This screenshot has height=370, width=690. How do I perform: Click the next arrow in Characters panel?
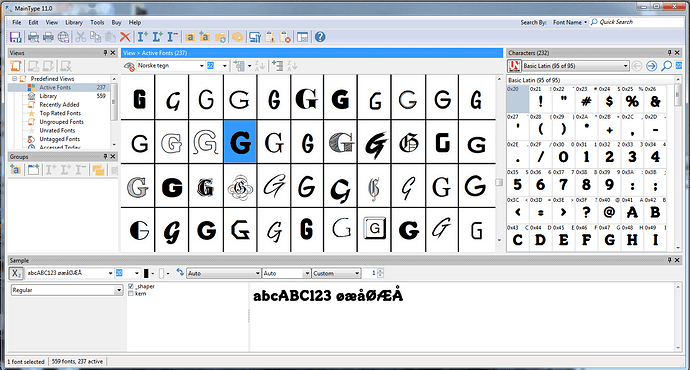coord(651,66)
